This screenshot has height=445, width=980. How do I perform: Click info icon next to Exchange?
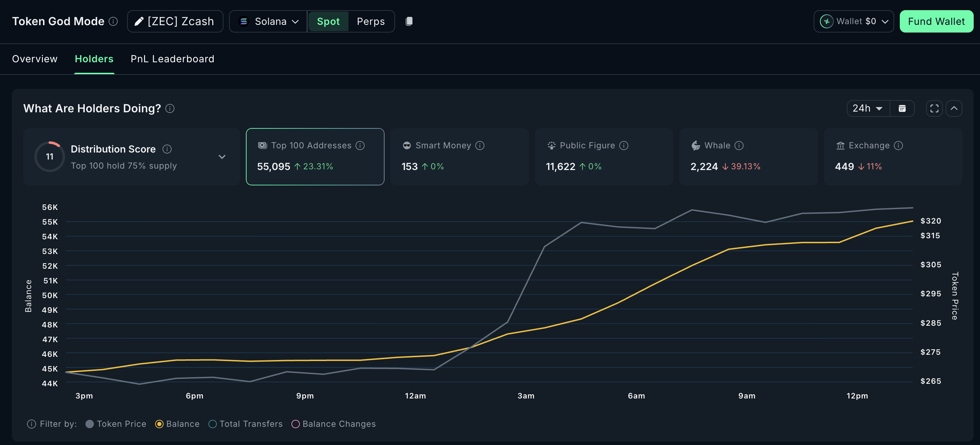pyautogui.click(x=898, y=146)
